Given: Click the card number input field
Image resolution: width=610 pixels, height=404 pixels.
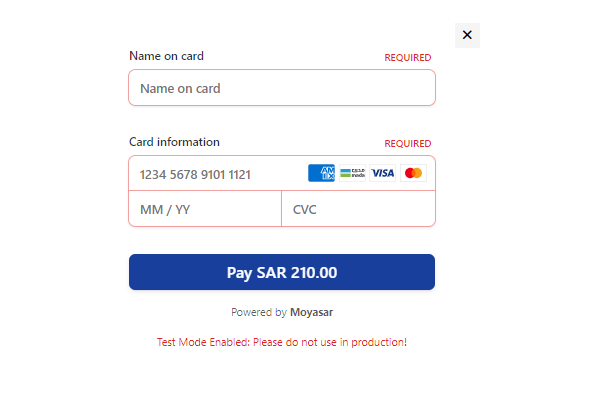Looking at the screenshot, I should point(218,174).
